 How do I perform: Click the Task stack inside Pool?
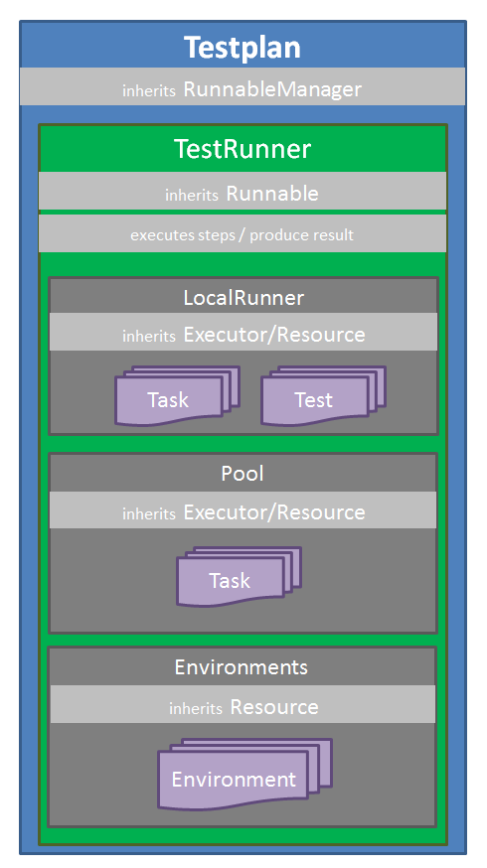tap(240, 577)
